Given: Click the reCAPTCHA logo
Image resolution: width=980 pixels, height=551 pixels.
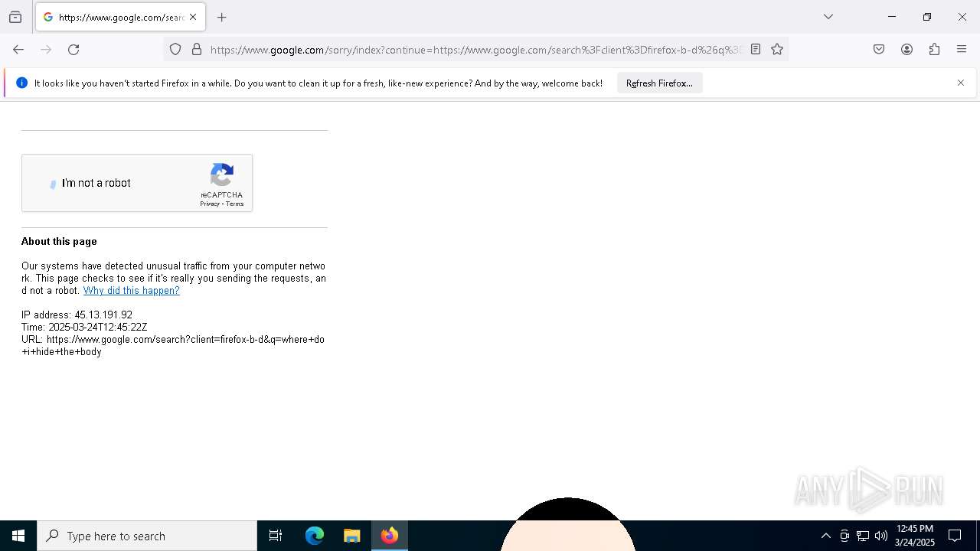Looking at the screenshot, I should [222, 175].
